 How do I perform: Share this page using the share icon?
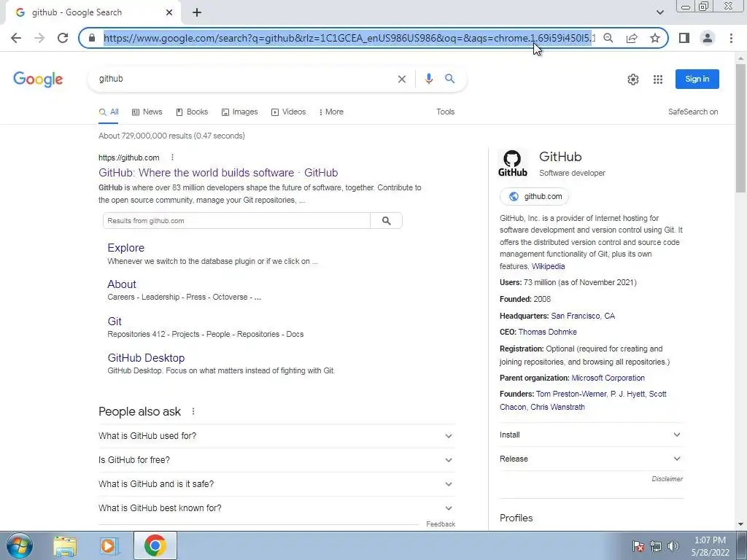632,38
